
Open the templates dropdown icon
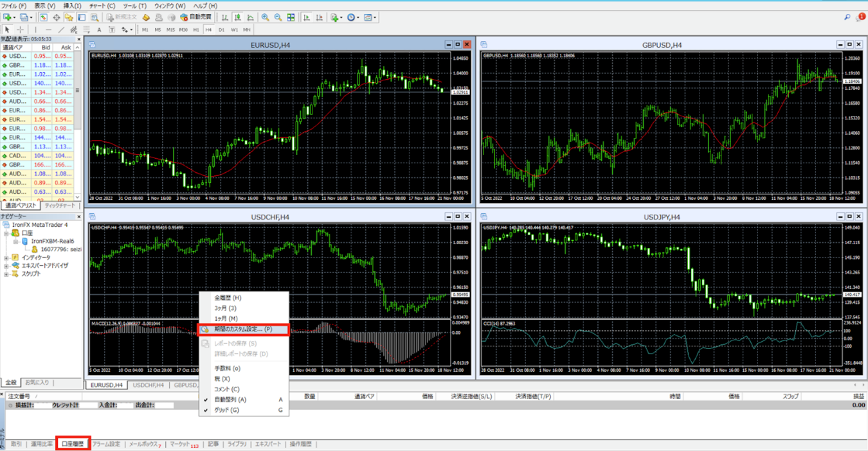[x=370, y=17]
